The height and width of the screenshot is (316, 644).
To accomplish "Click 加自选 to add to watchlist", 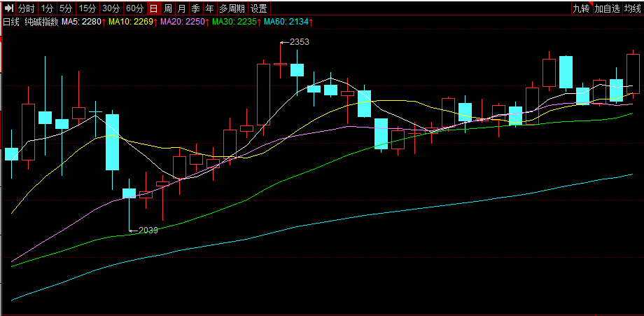I will [x=608, y=8].
